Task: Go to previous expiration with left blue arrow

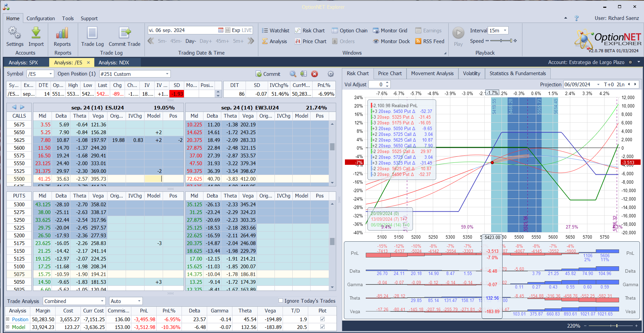Action: (x=14, y=107)
